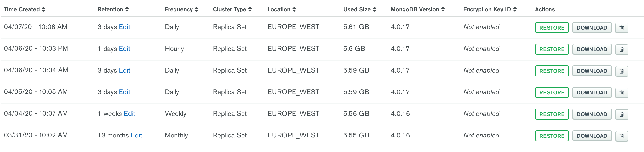Click trash icon for 04/06/20 10:03 PM snapshot

pyautogui.click(x=621, y=49)
